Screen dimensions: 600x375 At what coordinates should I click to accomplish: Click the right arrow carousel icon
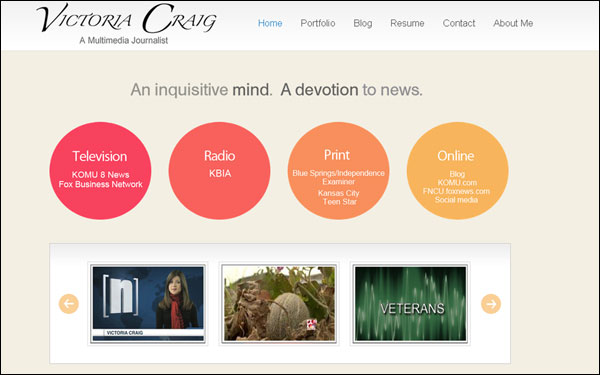coord(491,304)
